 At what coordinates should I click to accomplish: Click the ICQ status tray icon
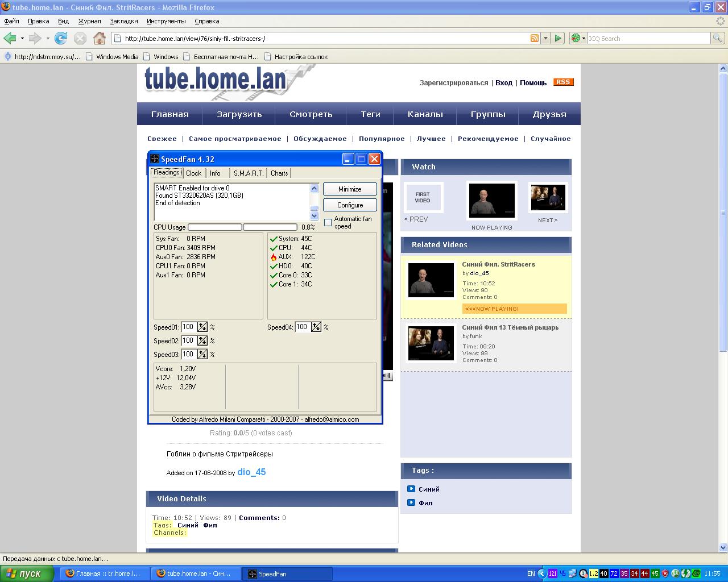point(583,573)
